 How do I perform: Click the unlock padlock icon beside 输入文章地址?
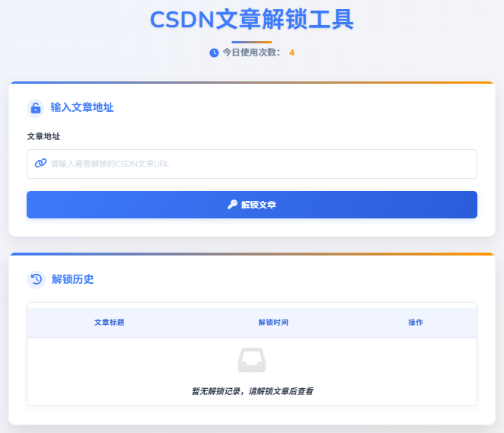(x=36, y=108)
